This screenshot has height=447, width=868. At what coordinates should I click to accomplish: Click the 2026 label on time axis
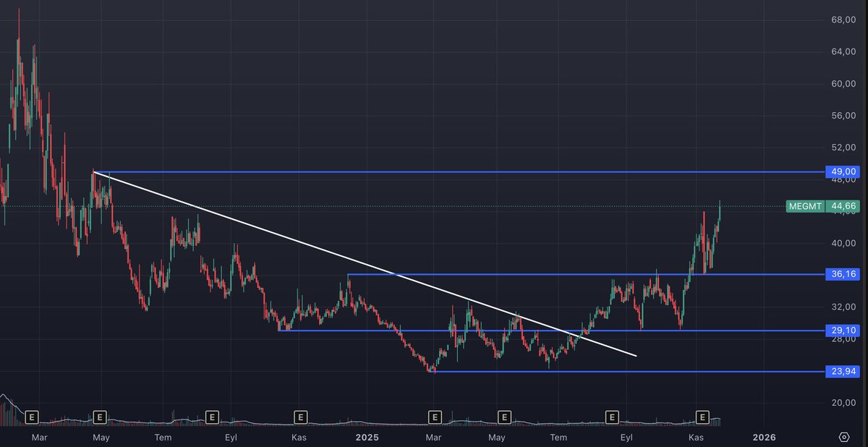click(764, 437)
